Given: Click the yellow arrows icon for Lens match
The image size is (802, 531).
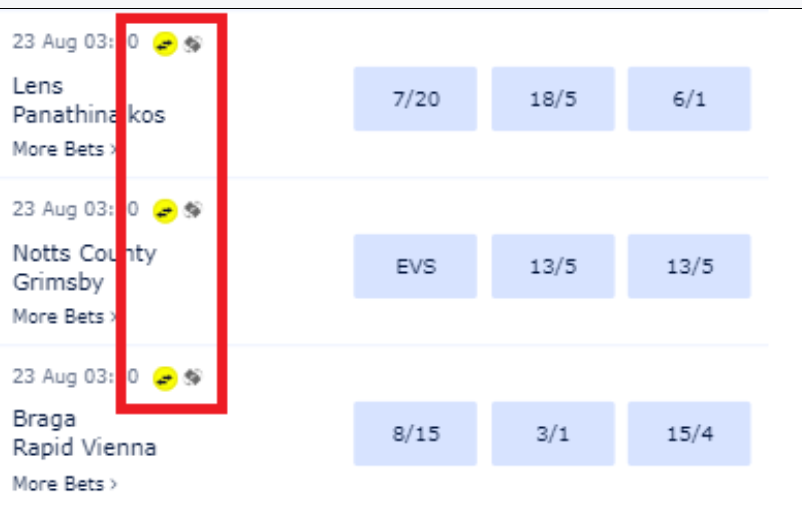Looking at the screenshot, I should click(165, 44).
